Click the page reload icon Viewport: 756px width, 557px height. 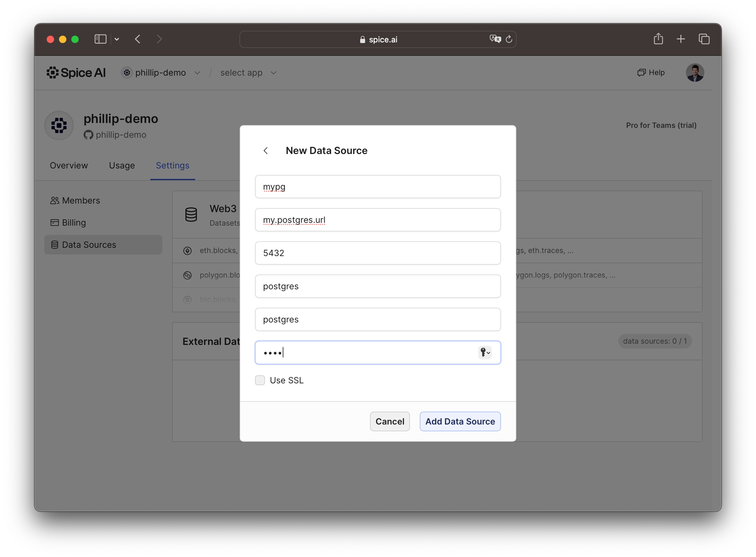coord(509,39)
